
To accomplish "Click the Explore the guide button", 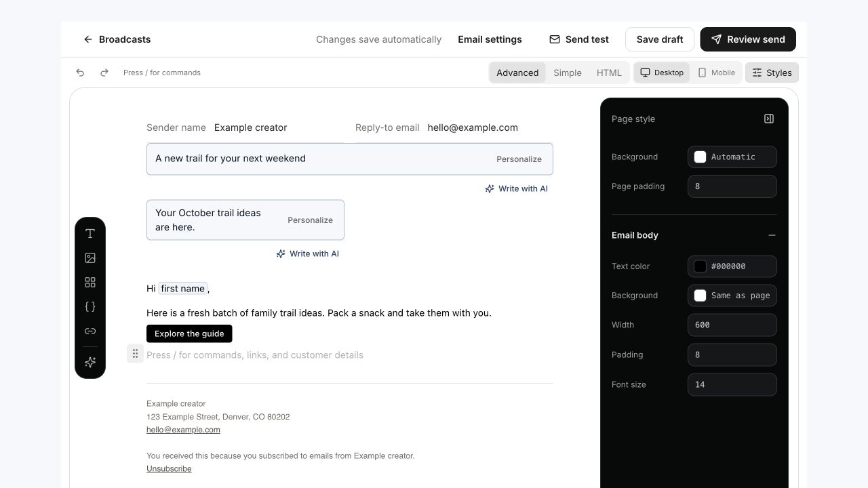I will [189, 333].
